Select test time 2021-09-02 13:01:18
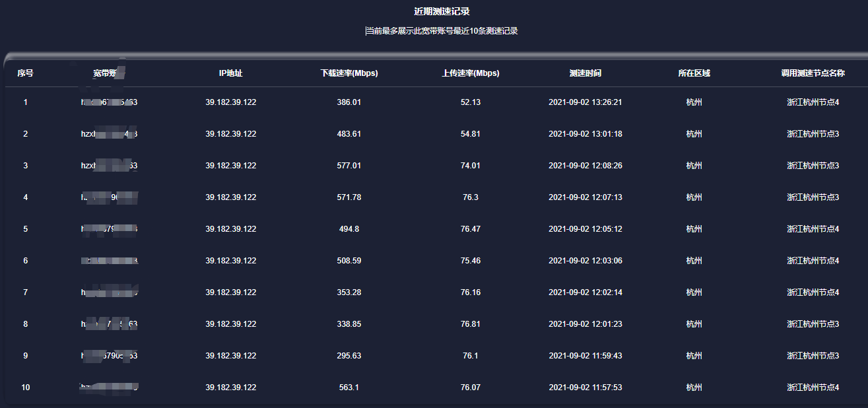The height and width of the screenshot is (408, 868). [585, 134]
